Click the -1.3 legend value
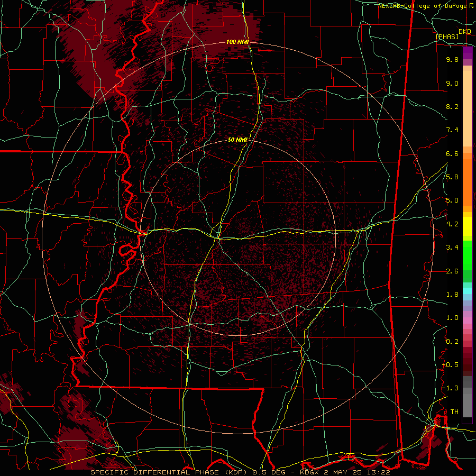Image resolution: width=476 pixels, height=476 pixels. [x=450, y=388]
